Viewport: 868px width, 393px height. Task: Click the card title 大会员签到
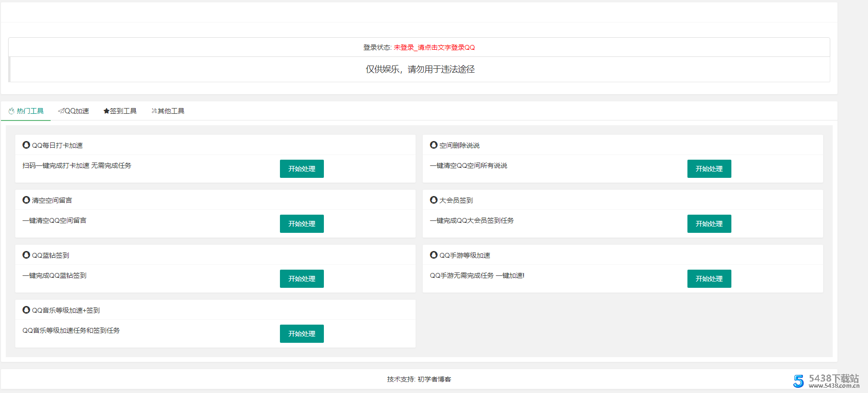pyautogui.click(x=456, y=200)
